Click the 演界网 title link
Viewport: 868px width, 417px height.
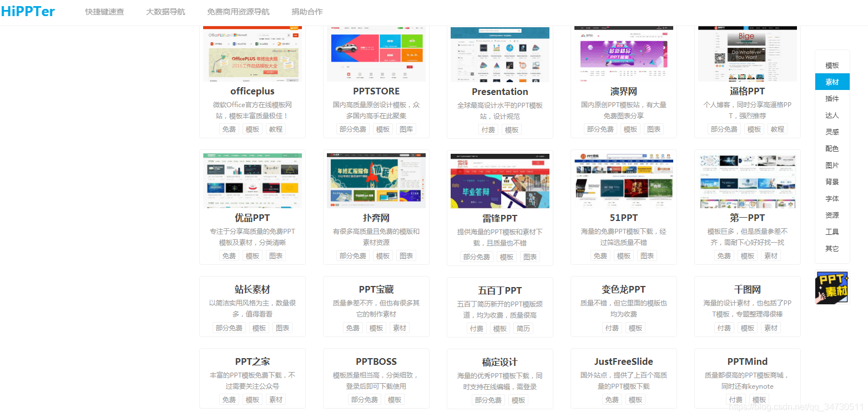click(624, 91)
